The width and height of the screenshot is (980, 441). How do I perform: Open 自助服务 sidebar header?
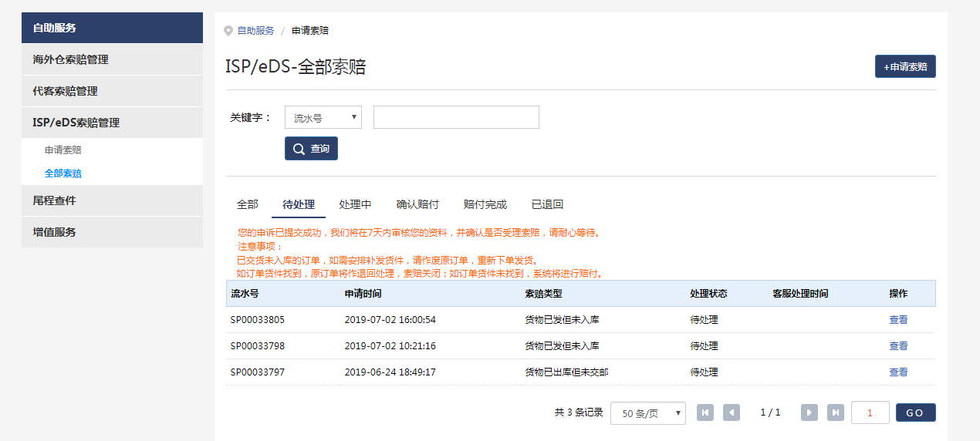pos(112,28)
